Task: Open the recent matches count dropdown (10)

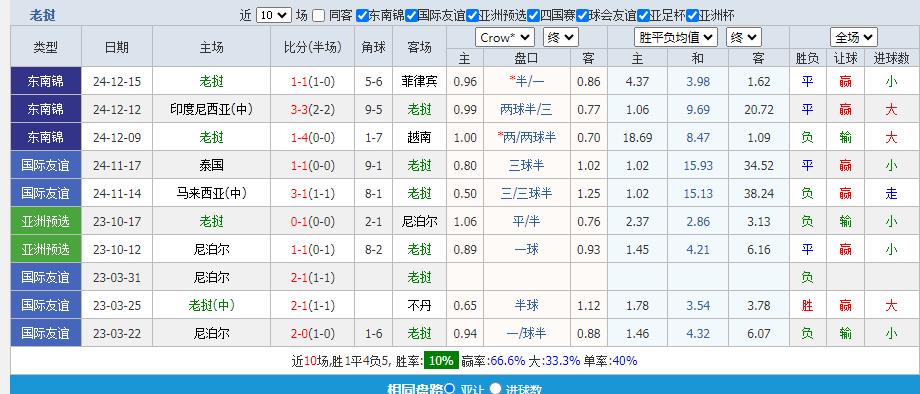Action: 273,15
